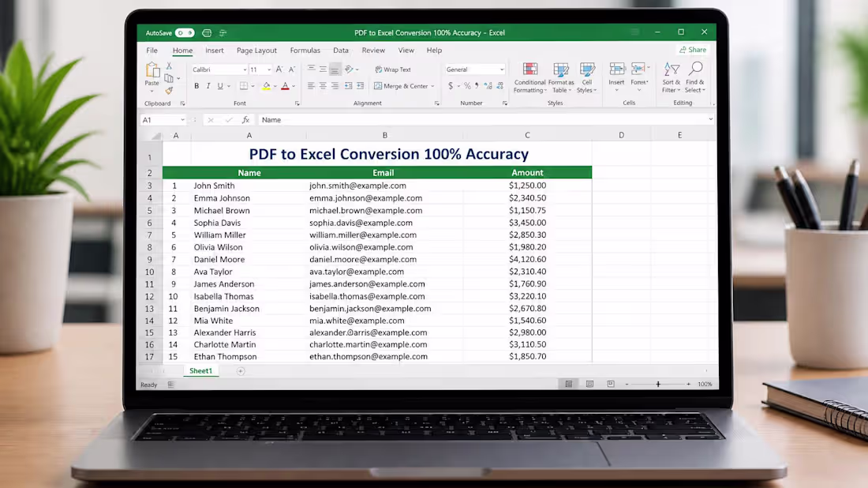Screen dimensions: 868x488
Task: Switch to the Formulas tab
Action: point(305,51)
